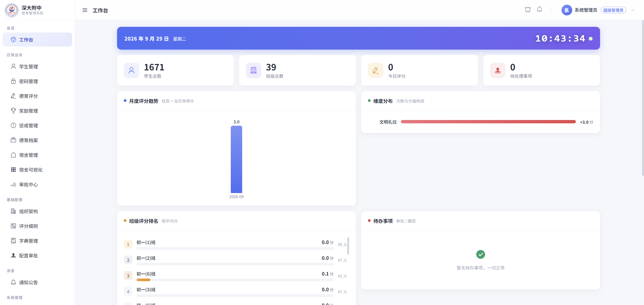Open 德育档案 in the sidebar
This screenshot has width=644, height=305.
pos(37,140)
